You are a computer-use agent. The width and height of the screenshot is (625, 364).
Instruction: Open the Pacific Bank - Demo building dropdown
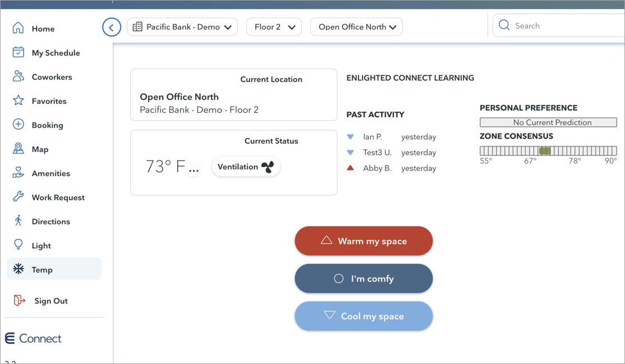coord(182,27)
